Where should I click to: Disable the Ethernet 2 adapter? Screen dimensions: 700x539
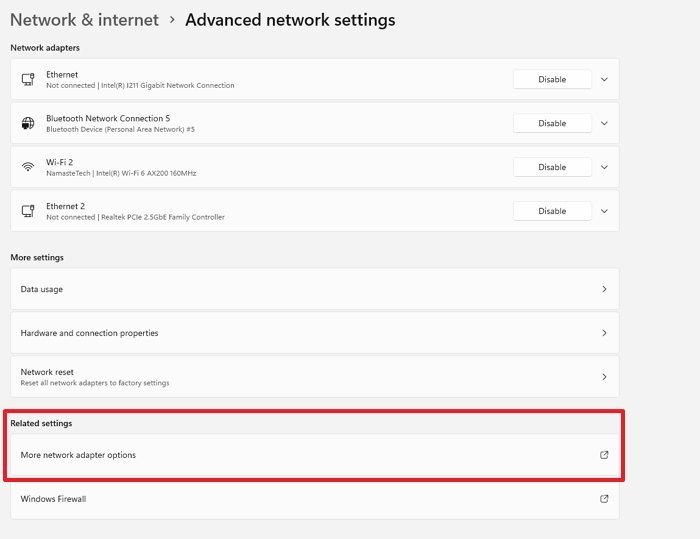(552, 211)
